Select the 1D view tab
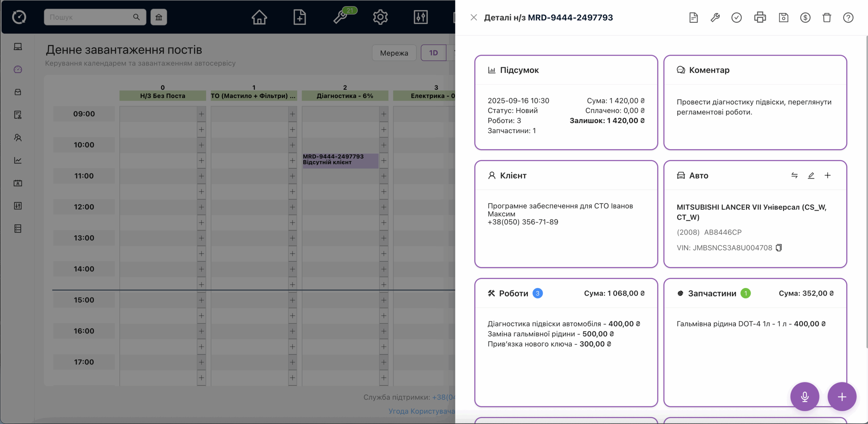The width and height of the screenshot is (868, 424). [433, 53]
